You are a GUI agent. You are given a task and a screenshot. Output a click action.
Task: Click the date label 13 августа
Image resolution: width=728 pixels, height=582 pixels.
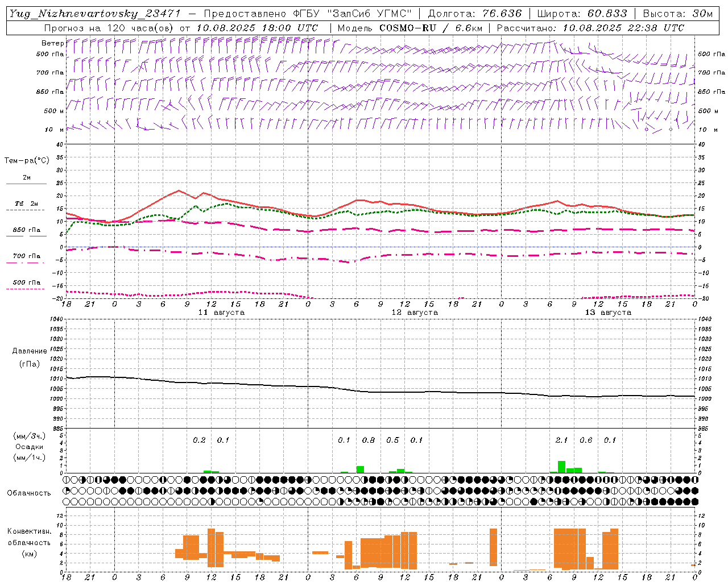pyautogui.click(x=608, y=313)
